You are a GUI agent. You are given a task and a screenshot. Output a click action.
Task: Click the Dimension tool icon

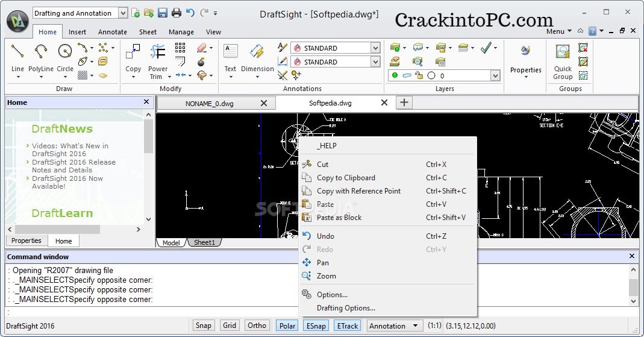[x=257, y=51]
